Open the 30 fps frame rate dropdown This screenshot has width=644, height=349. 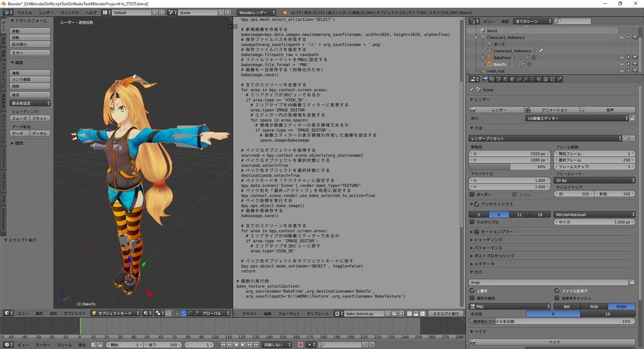point(595,180)
